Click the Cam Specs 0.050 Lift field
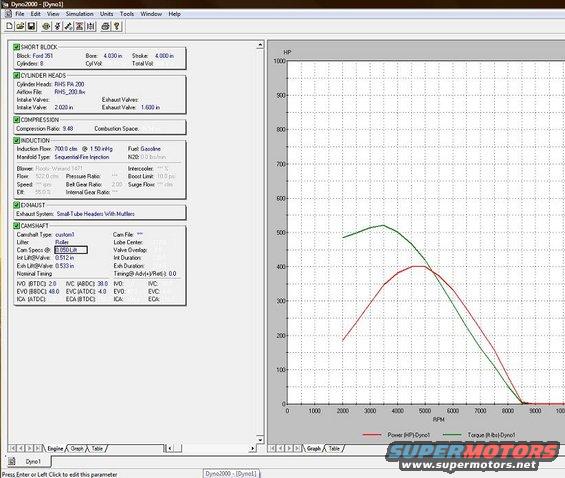565x478 pixels. click(71, 250)
